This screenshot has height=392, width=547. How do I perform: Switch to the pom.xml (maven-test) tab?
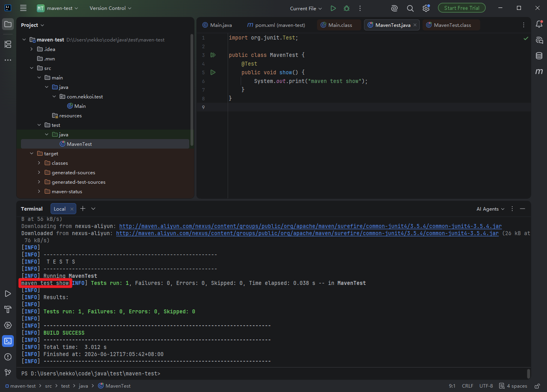pos(276,25)
